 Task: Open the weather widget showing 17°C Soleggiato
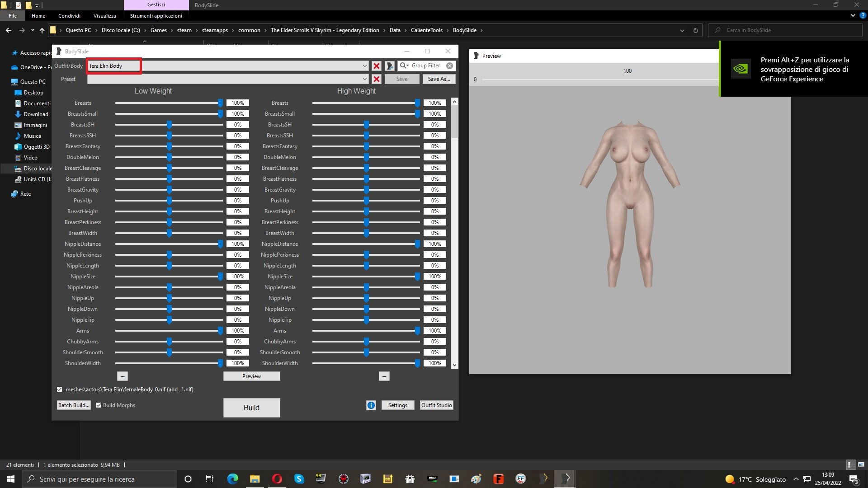(755, 479)
